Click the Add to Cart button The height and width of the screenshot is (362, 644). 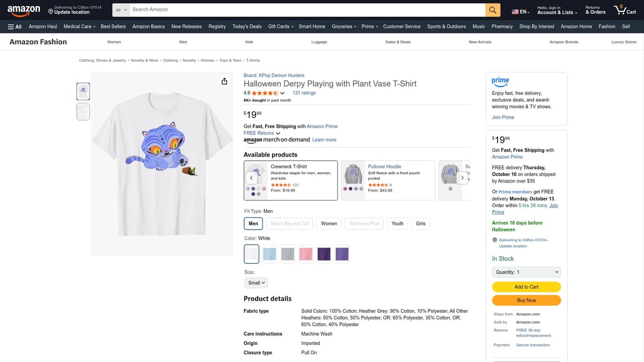pos(526,286)
